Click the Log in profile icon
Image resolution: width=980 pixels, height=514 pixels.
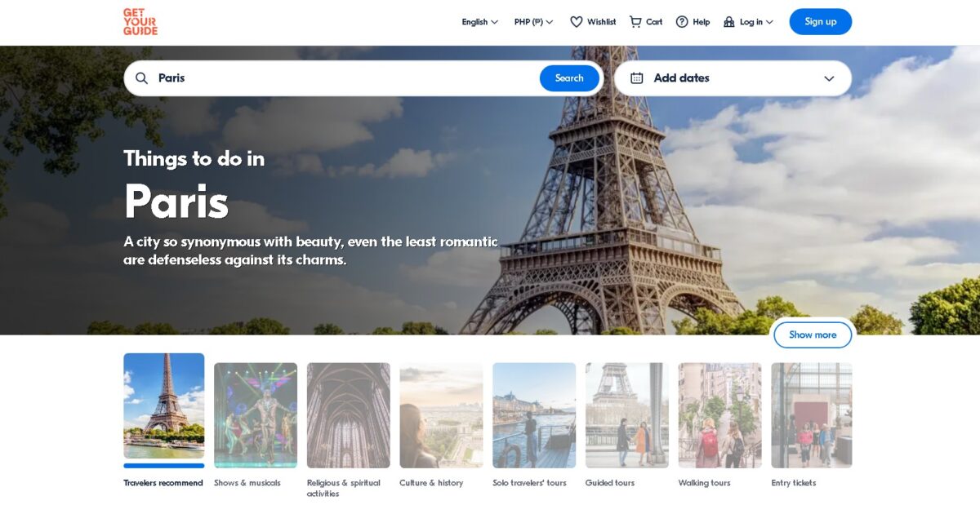point(729,22)
